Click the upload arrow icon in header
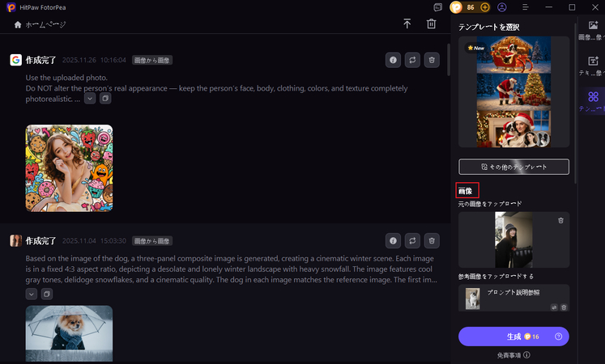Viewport: 605px width, 364px height. point(407,24)
